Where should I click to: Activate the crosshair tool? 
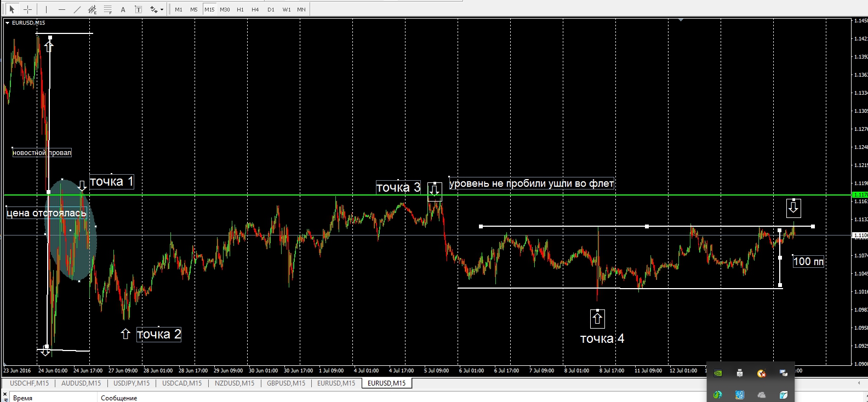[27, 9]
